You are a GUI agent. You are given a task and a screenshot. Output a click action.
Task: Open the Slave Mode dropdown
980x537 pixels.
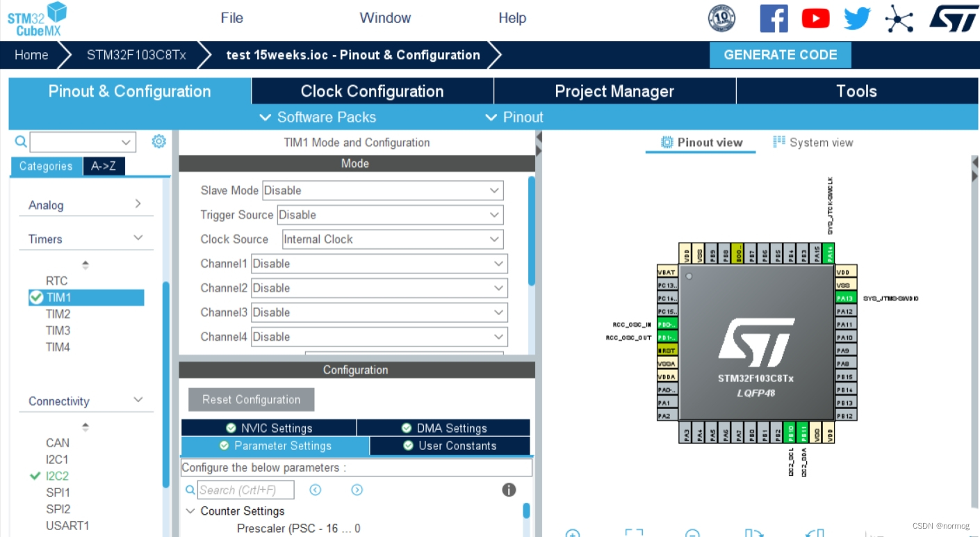[x=382, y=191]
